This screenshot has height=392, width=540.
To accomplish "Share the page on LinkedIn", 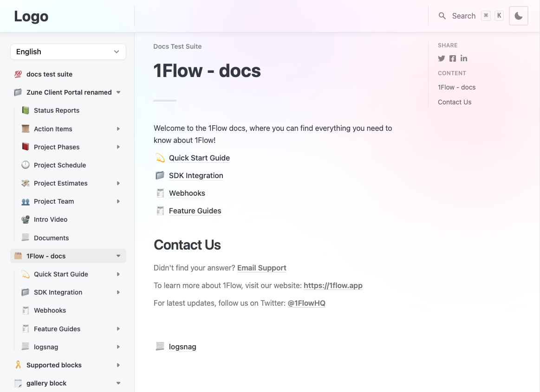I will pyautogui.click(x=464, y=58).
